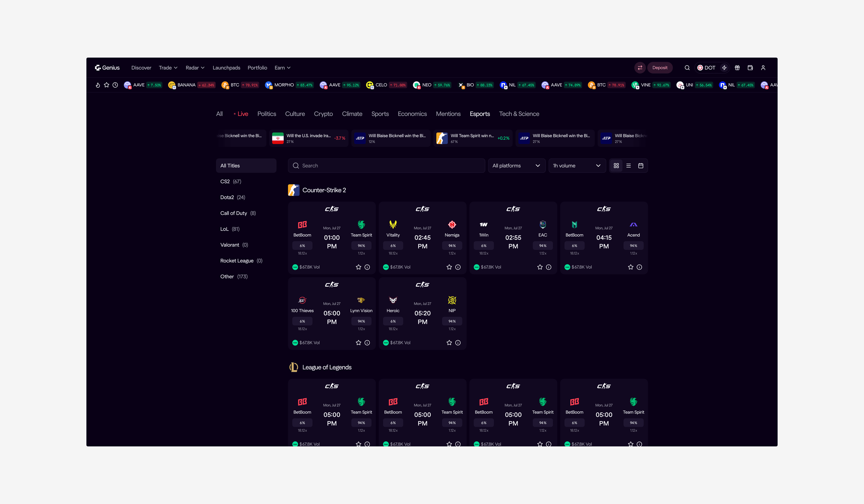Expand the Radar menu
This screenshot has height=504, width=864.
pyautogui.click(x=195, y=67)
